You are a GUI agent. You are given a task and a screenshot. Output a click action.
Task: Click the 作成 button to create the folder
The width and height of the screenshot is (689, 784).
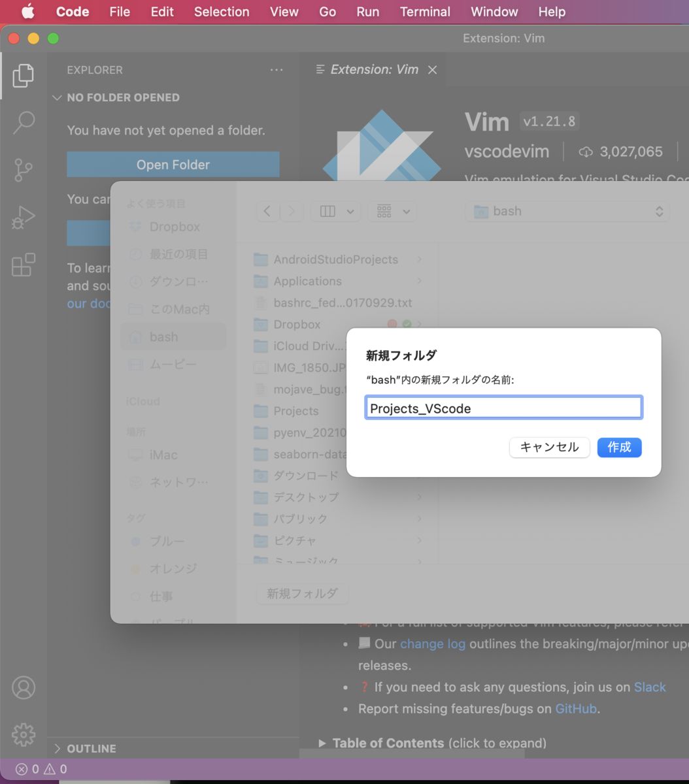click(x=618, y=448)
